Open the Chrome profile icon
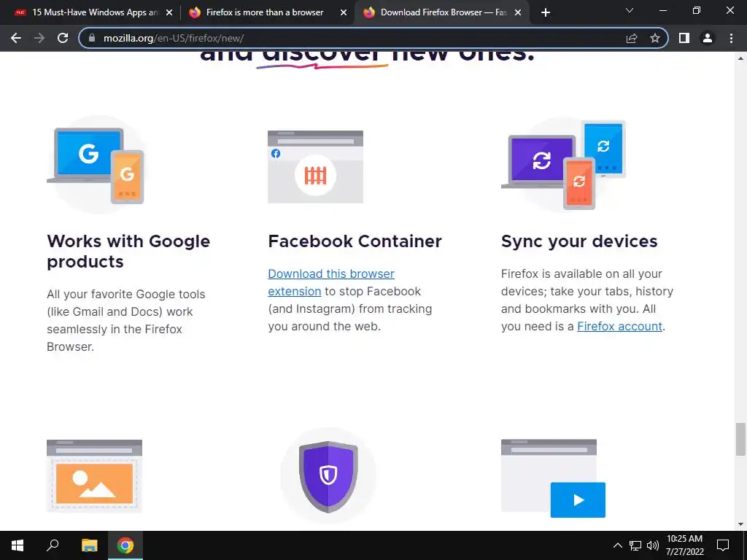The image size is (747, 560). tap(708, 38)
